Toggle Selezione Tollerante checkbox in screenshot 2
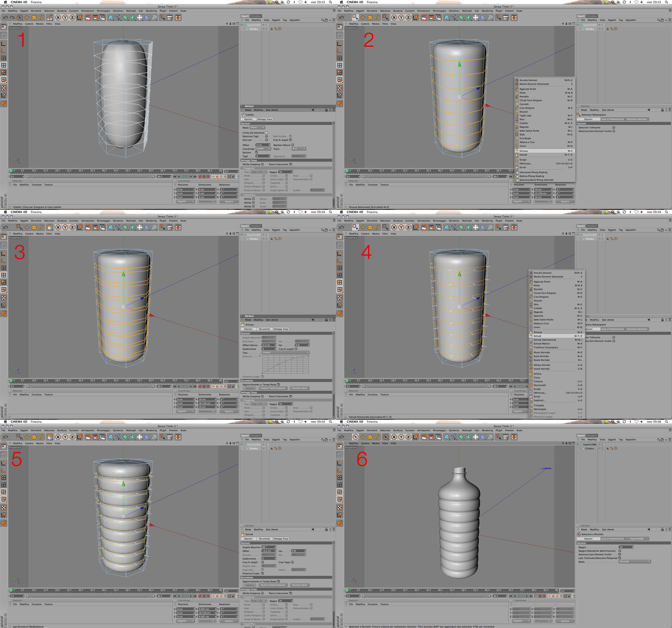 [x=614, y=128]
